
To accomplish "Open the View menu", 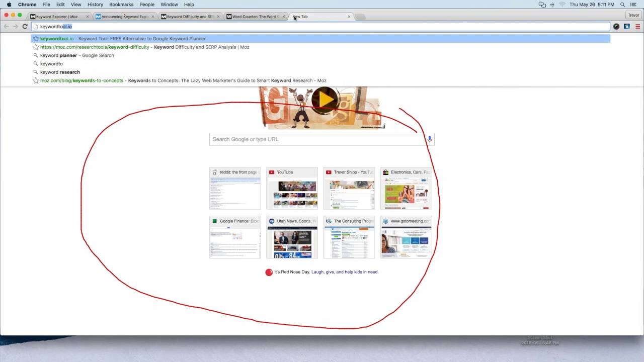I will click(x=76, y=5).
